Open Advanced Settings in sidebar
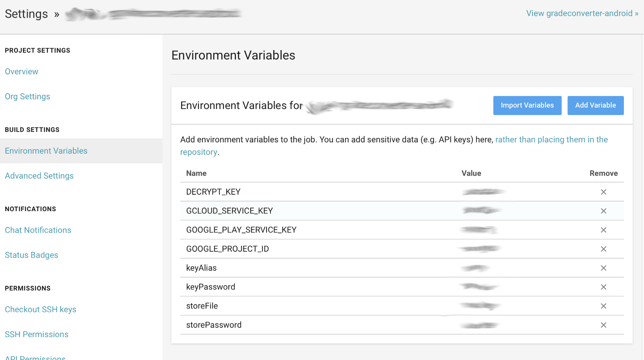 pos(39,176)
